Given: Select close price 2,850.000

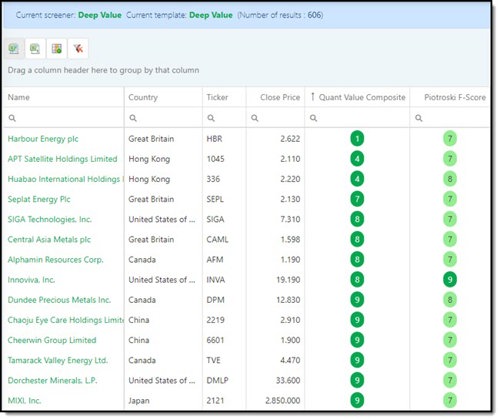Looking at the screenshot, I should coord(283,400).
